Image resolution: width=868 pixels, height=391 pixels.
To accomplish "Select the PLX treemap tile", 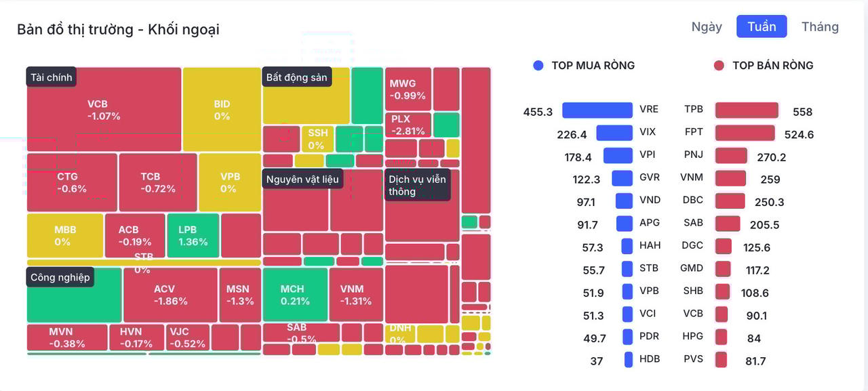I will (x=408, y=125).
